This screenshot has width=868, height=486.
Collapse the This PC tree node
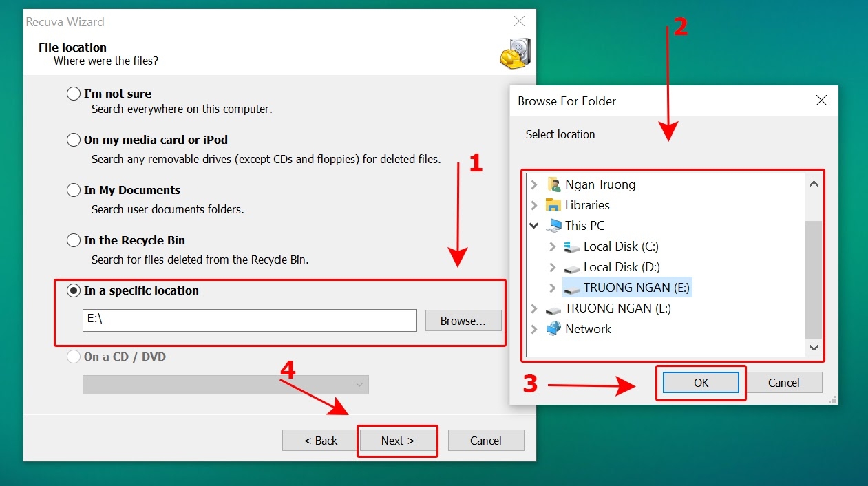tap(534, 225)
